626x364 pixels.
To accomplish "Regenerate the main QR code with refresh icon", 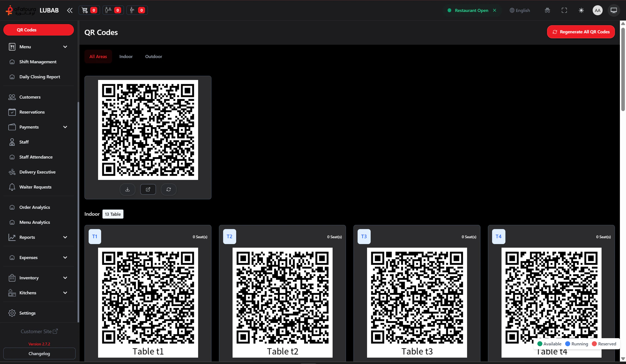I will 168,189.
